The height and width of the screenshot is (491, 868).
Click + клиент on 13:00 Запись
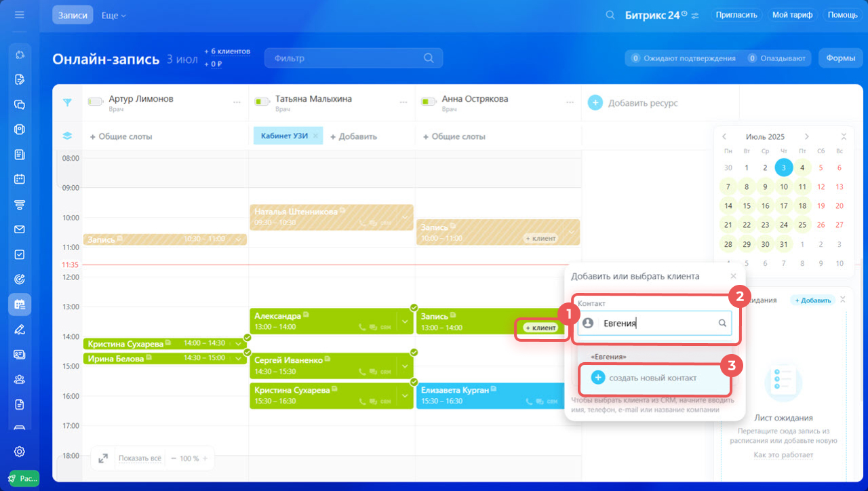[542, 328]
